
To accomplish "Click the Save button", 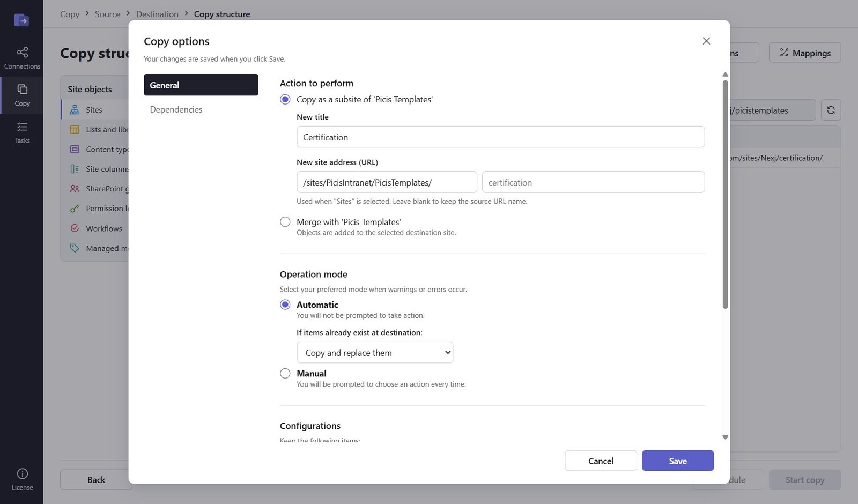I will click(678, 461).
